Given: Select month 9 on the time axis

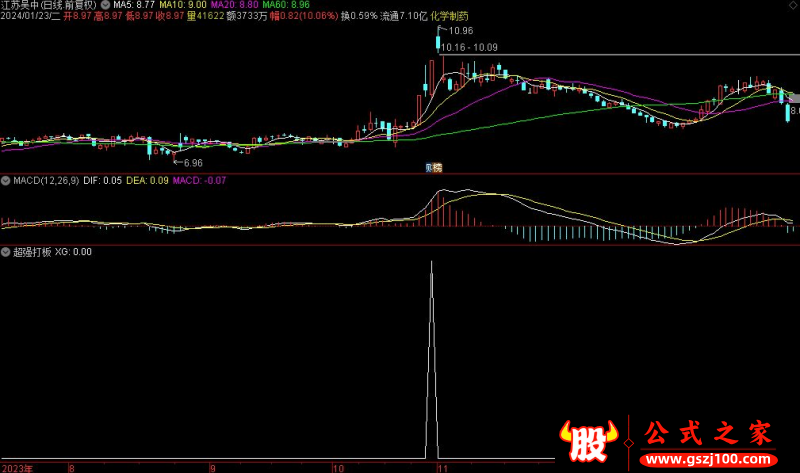Looking at the screenshot, I should click(212, 467).
